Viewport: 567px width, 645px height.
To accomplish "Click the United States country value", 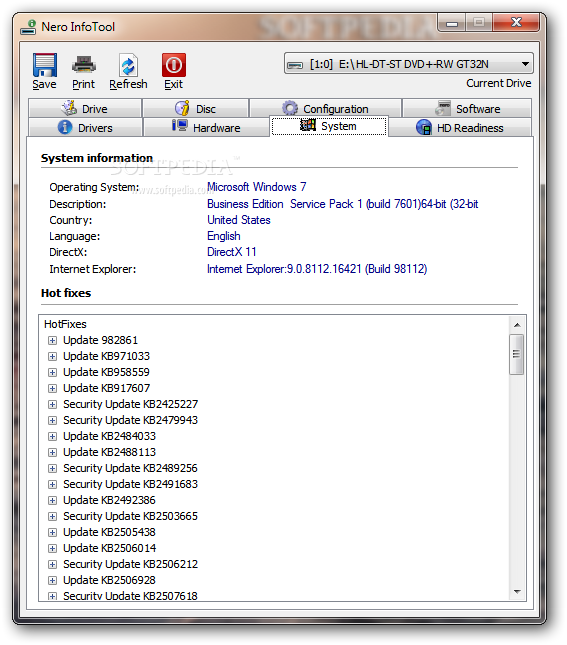I will click(239, 220).
